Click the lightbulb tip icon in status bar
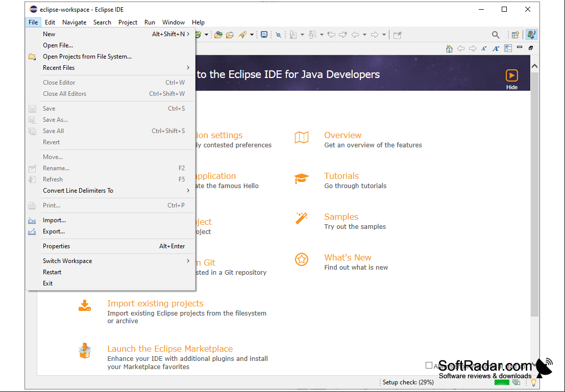Viewport: 565px width, 392px height. pos(534,382)
